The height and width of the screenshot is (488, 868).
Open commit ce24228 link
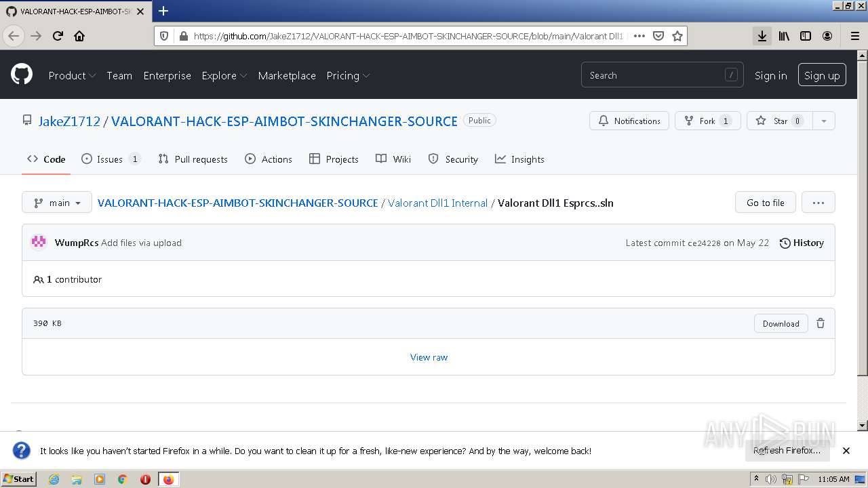click(x=704, y=243)
